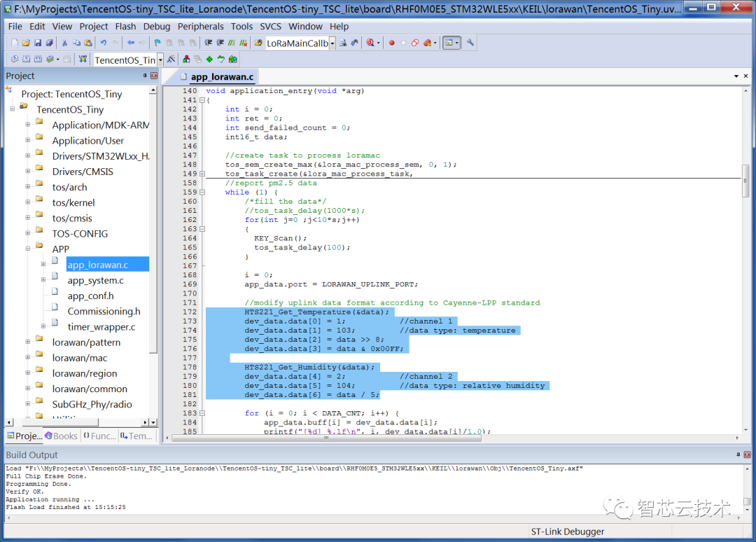Switch to the Templates tab in the Project panel
Viewport: 756px width, 542px height.
[136, 436]
